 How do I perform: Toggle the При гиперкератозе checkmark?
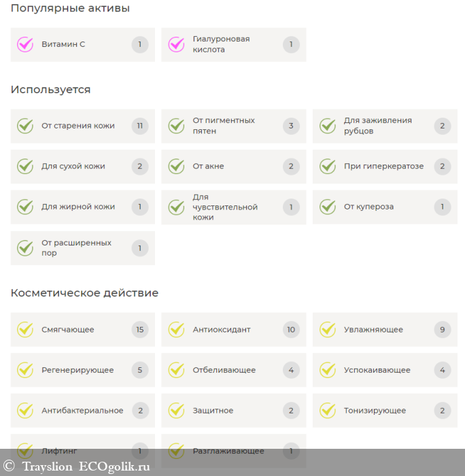tap(328, 167)
